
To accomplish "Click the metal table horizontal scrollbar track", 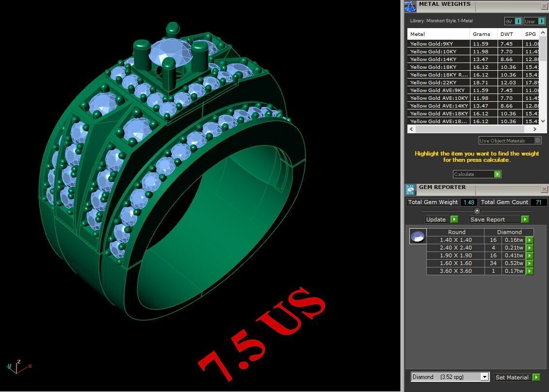I will [470, 129].
